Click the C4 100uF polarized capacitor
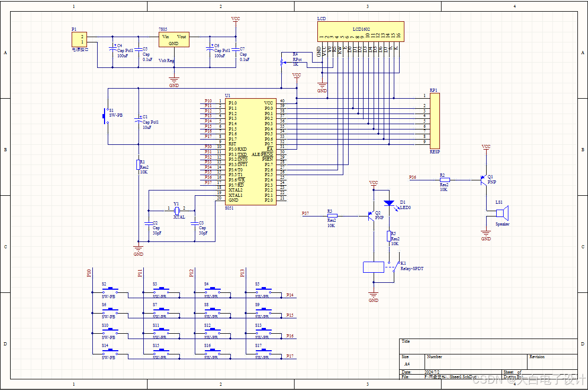This screenshot has width=588, height=390. click(113, 49)
